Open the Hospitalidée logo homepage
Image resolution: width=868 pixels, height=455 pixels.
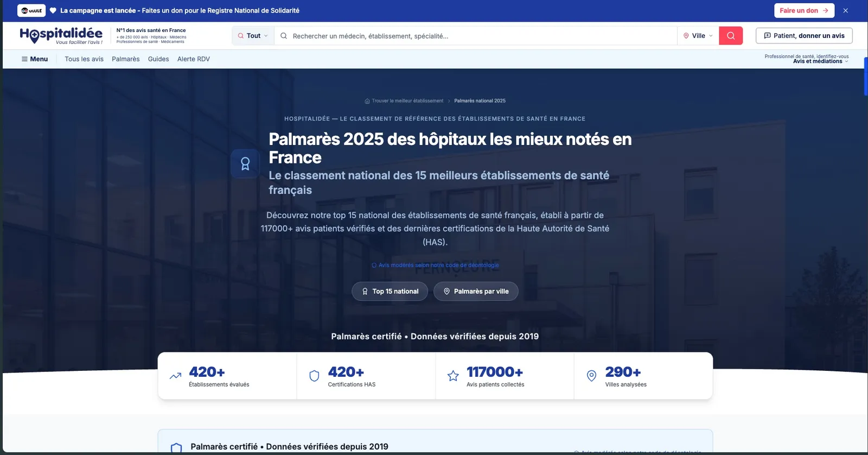[61, 35]
